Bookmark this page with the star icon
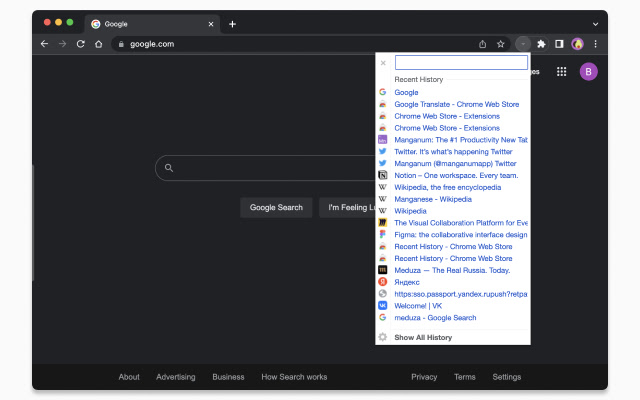Screen dimensions: 640x400 [500, 44]
